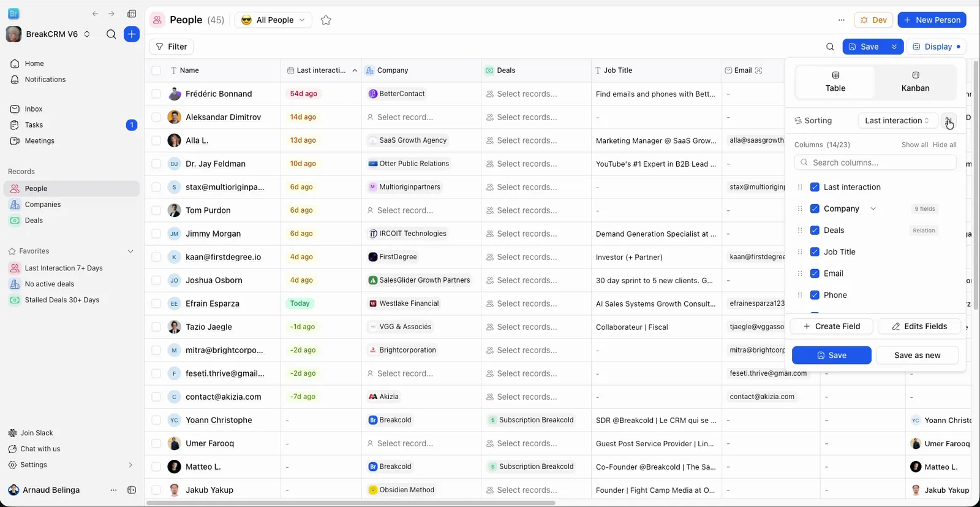Click the Join Slack icon link

pyautogui.click(x=12, y=433)
